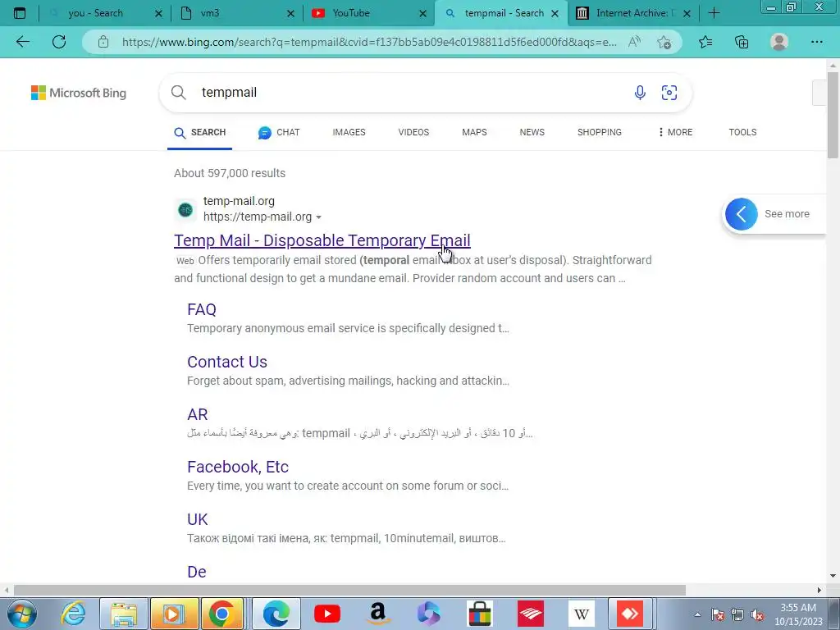
Task: Open the Bank of America taskbar shortcut
Action: point(531,614)
